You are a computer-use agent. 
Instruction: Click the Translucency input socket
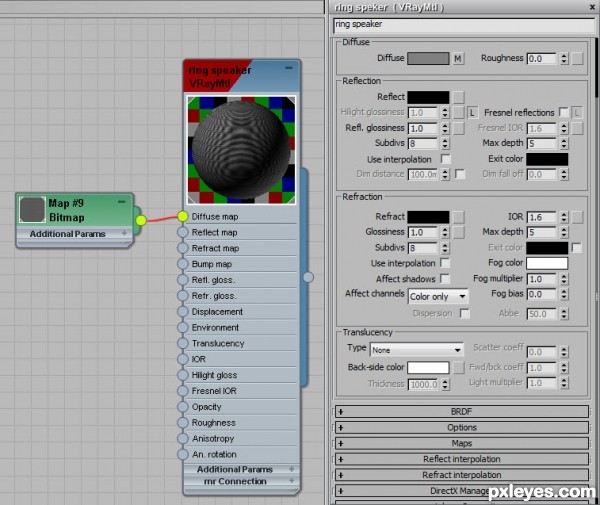(183, 343)
